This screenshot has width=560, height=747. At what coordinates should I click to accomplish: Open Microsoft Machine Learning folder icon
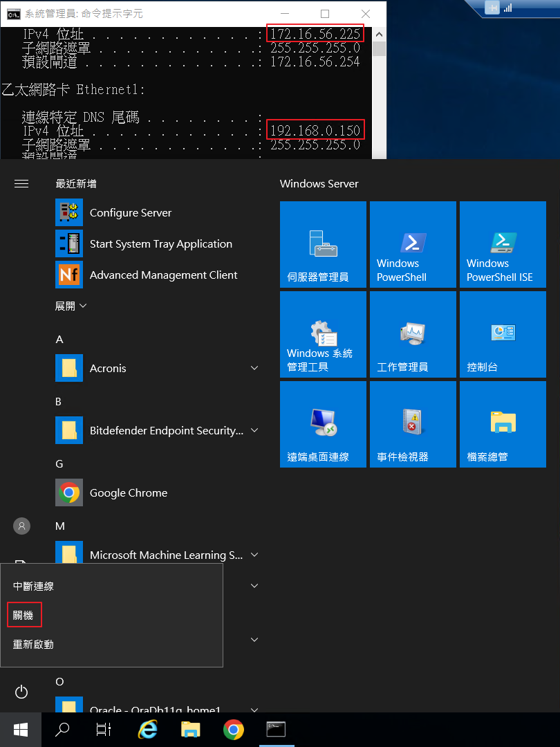pyautogui.click(x=69, y=553)
